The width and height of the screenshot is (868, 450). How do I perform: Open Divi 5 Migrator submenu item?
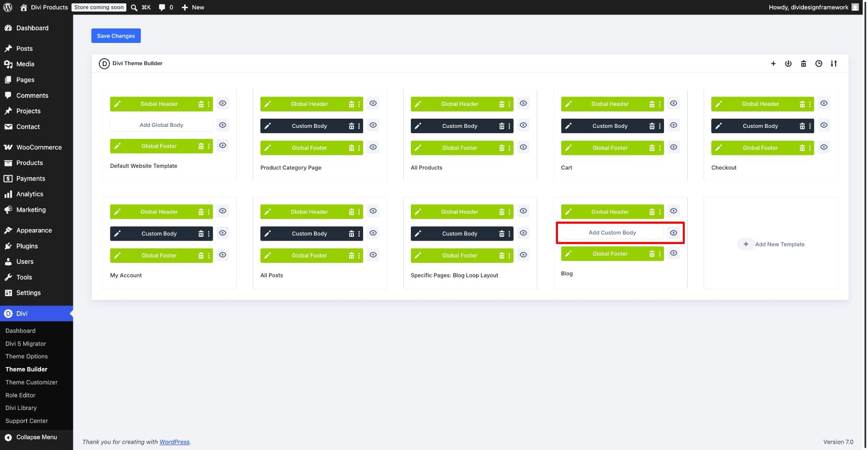coord(26,344)
